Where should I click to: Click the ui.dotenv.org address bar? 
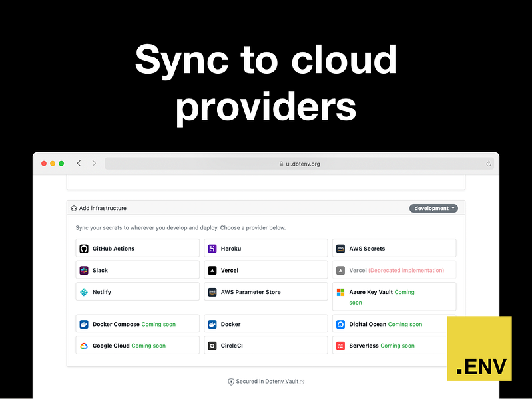(299, 164)
